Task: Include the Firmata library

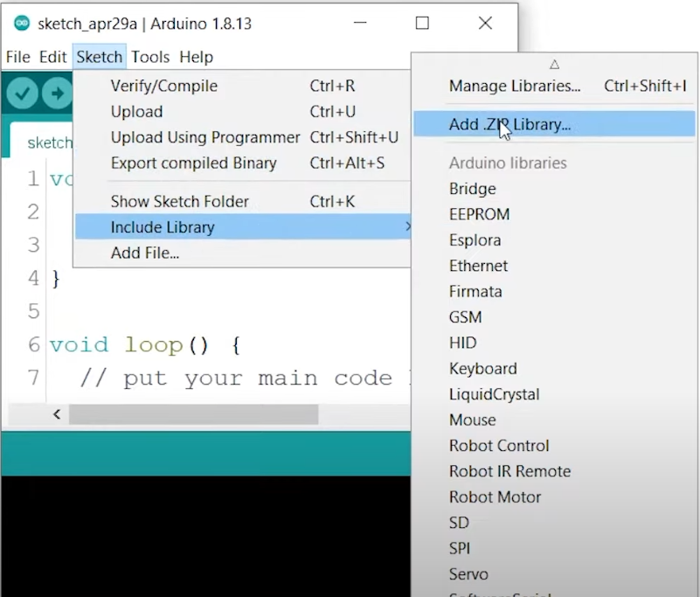Action: [554, 292]
